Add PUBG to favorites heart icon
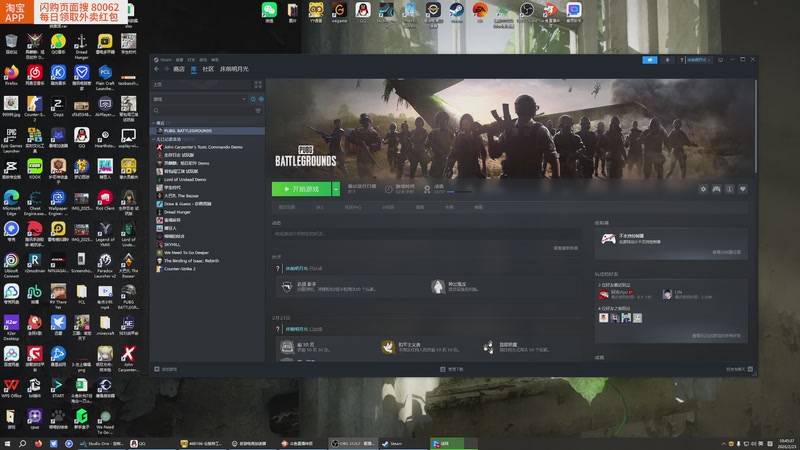This screenshot has height=450, width=800. click(743, 189)
